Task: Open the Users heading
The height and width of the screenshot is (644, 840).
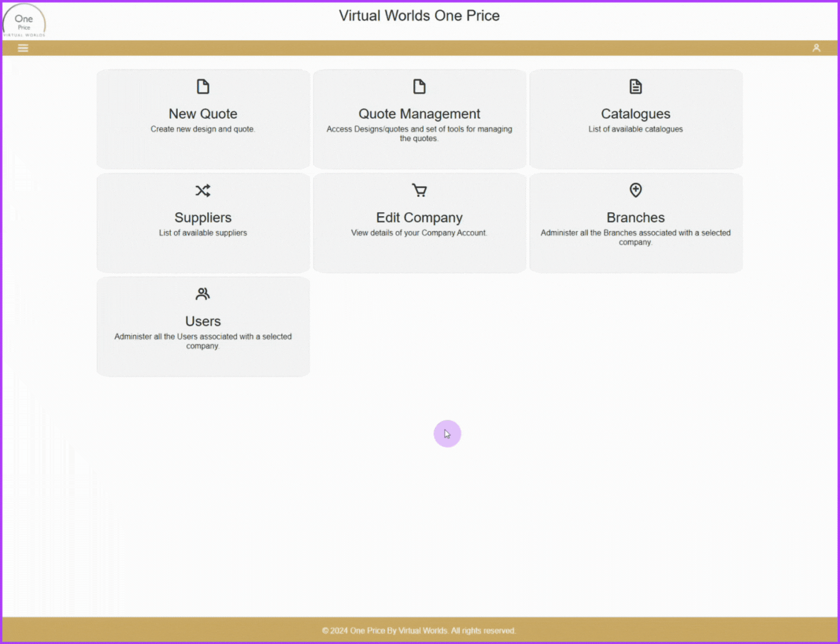Action: (203, 321)
